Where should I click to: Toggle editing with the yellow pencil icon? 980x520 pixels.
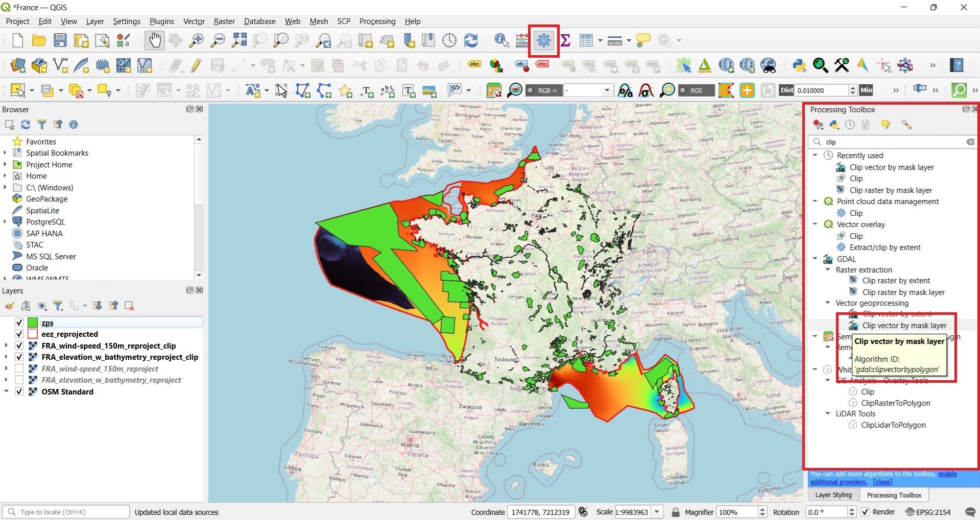click(x=196, y=65)
